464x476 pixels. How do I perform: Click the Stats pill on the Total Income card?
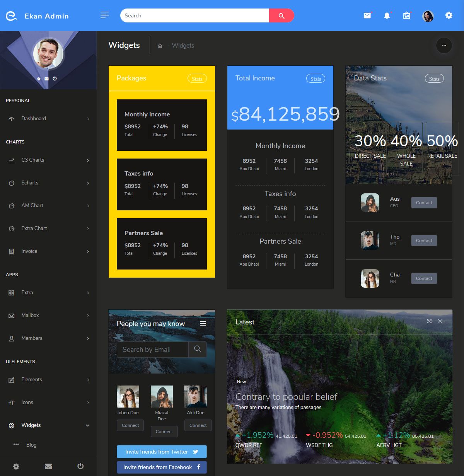pos(316,78)
